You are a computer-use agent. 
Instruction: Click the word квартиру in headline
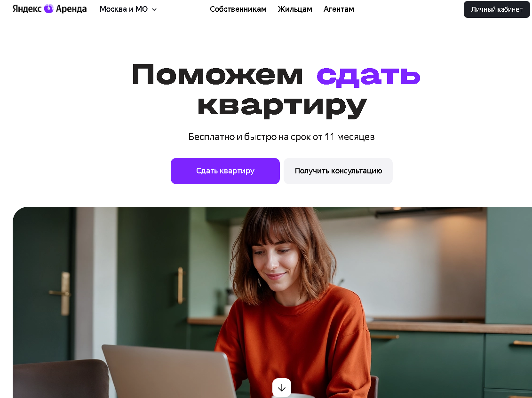pyautogui.click(x=282, y=107)
